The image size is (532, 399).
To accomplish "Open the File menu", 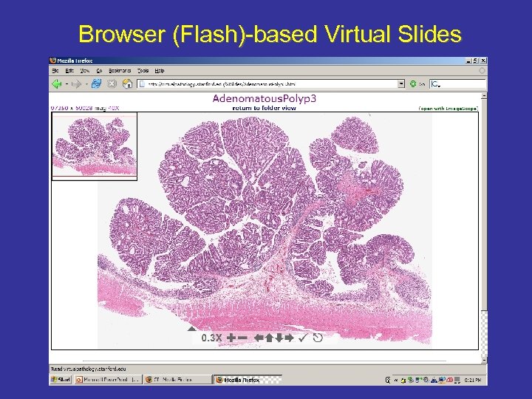I will point(55,71).
